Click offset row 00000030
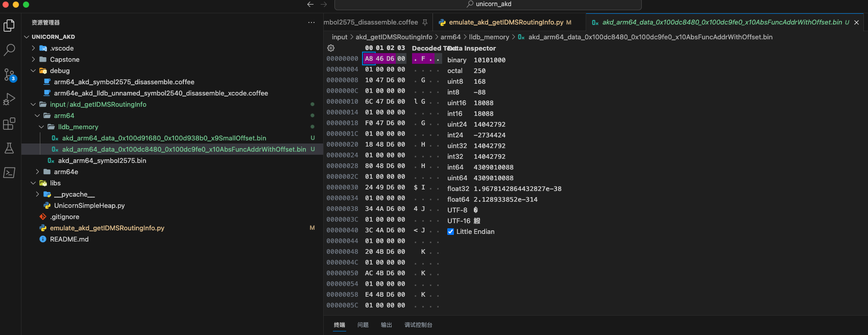 (342, 187)
